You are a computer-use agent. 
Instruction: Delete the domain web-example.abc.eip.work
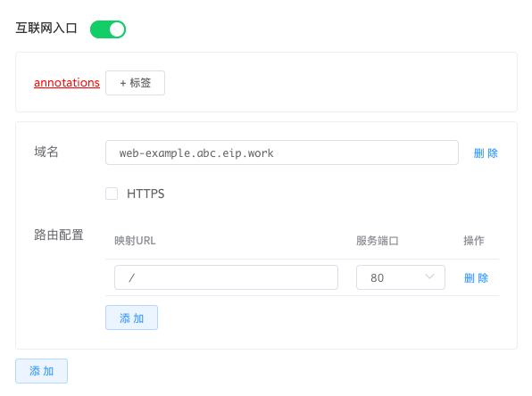486,153
